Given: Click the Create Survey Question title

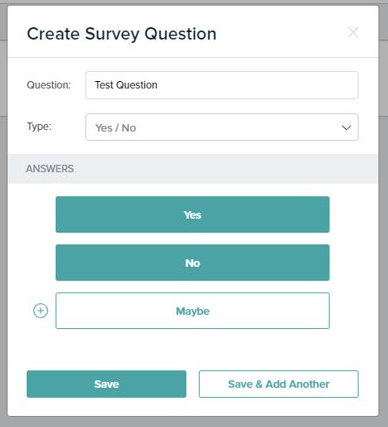Looking at the screenshot, I should [122, 34].
